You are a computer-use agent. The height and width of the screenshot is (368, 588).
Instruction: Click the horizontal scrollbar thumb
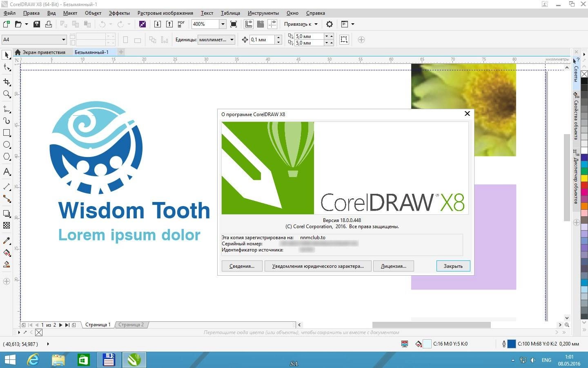click(431, 325)
